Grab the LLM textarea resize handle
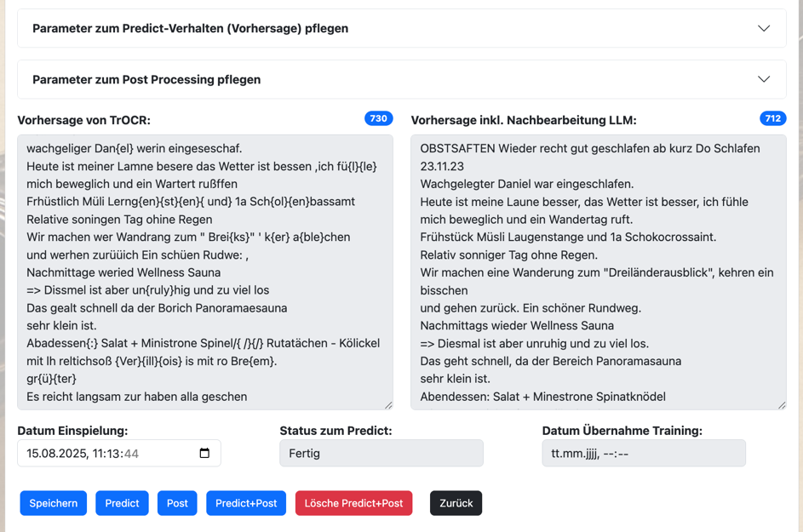The image size is (803, 532). (782, 405)
